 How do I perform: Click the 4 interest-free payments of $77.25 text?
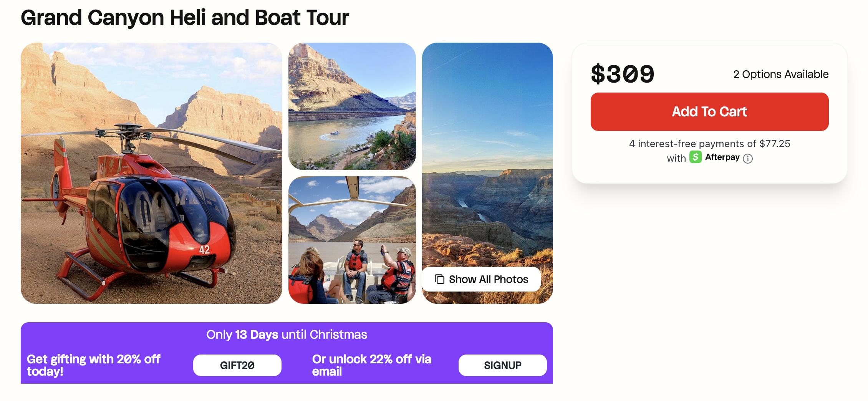click(x=709, y=144)
